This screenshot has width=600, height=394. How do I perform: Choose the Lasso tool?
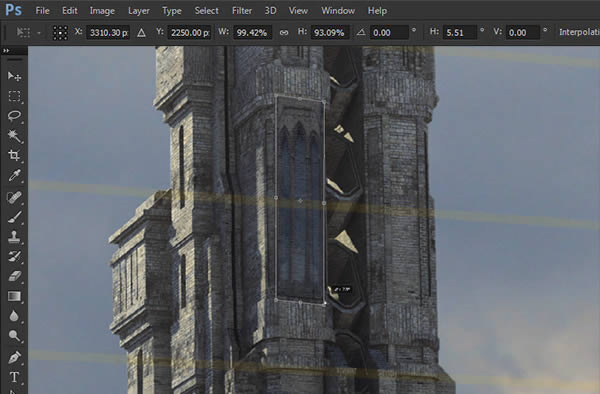[14, 116]
